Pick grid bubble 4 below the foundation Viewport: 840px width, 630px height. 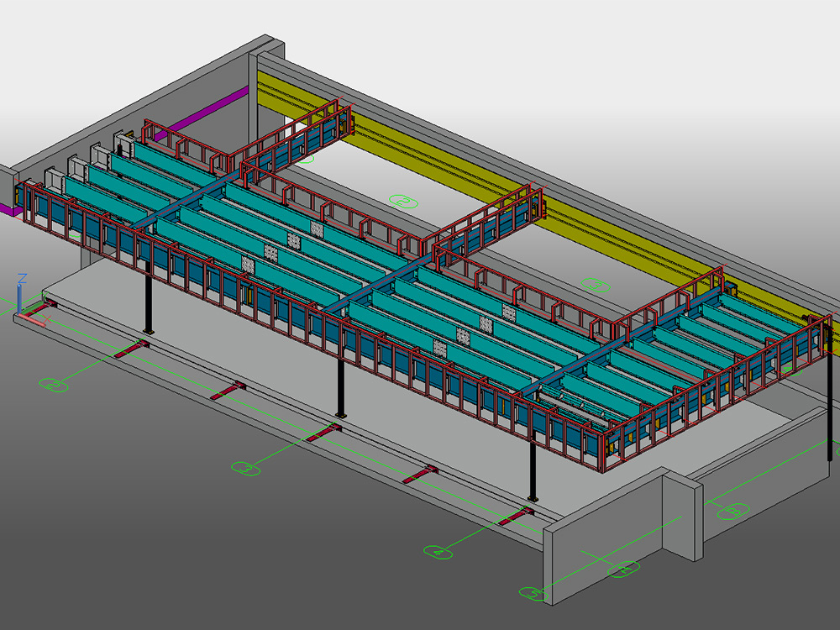[438, 553]
